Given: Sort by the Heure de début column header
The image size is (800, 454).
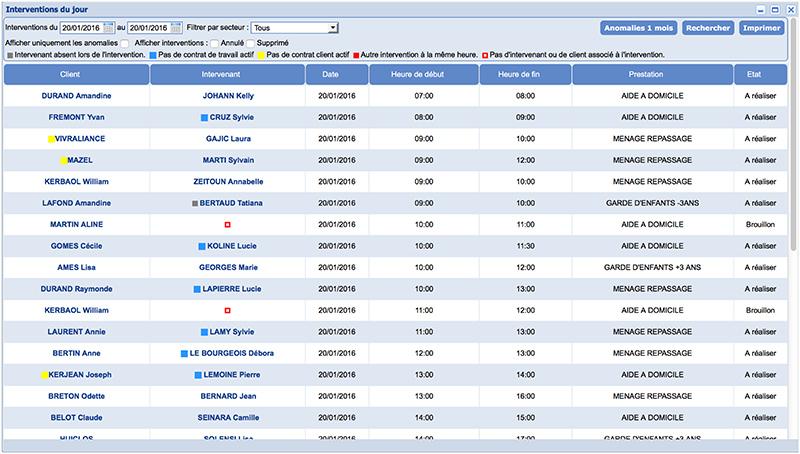Looking at the screenshot, I should (423, 74).
